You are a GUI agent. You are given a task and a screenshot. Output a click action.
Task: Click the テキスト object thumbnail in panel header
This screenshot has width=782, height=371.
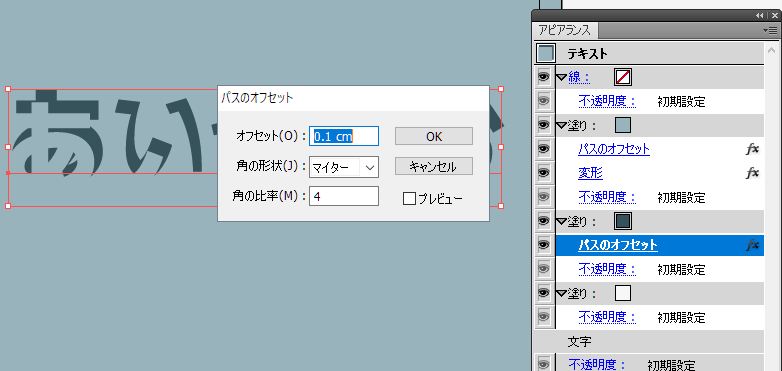(x=545, y=53)
